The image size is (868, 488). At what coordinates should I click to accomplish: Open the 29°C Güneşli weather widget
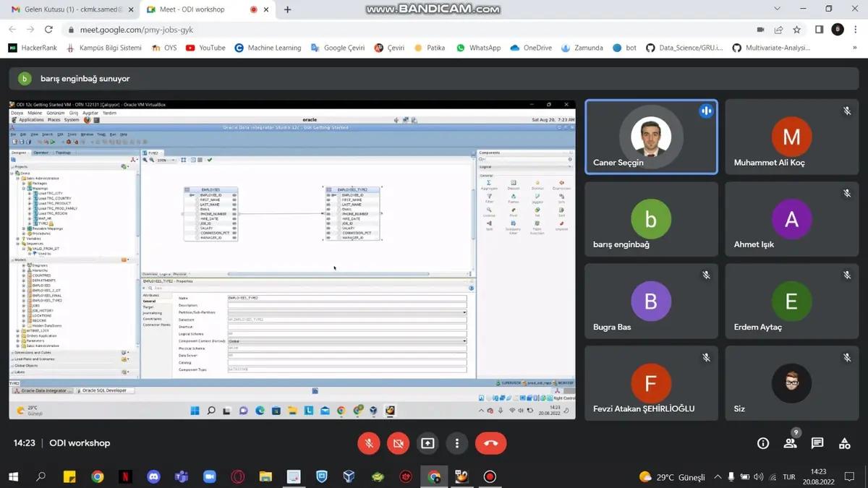point(672,477)
